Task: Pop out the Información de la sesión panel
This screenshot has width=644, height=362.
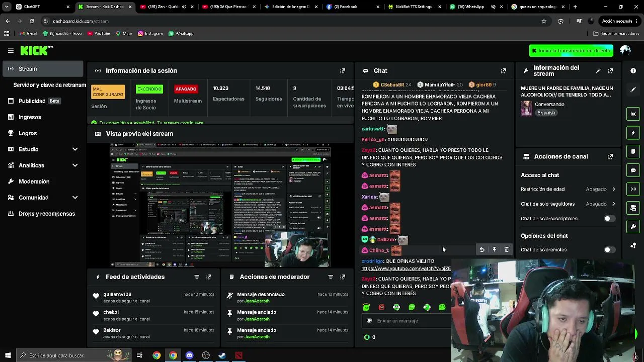Action: coord(343,71)
